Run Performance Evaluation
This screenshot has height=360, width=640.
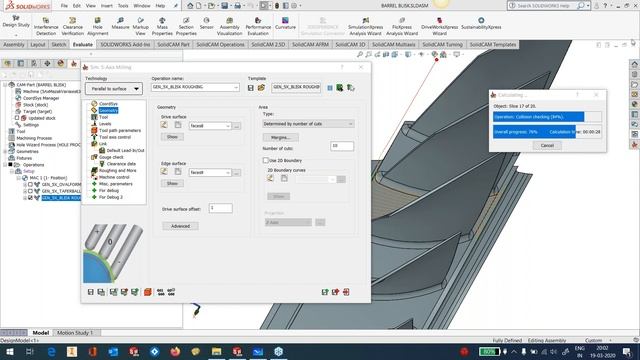click(x=258, y=27)
